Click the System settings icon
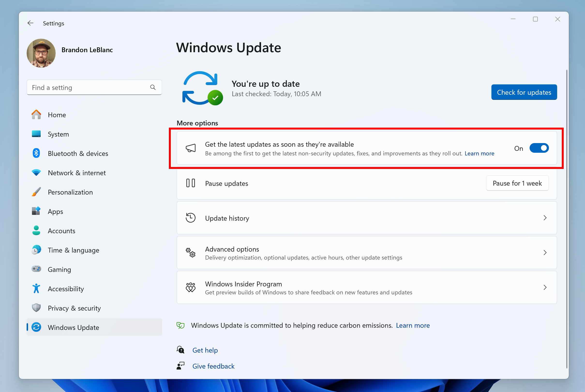 tap(37, 134)
